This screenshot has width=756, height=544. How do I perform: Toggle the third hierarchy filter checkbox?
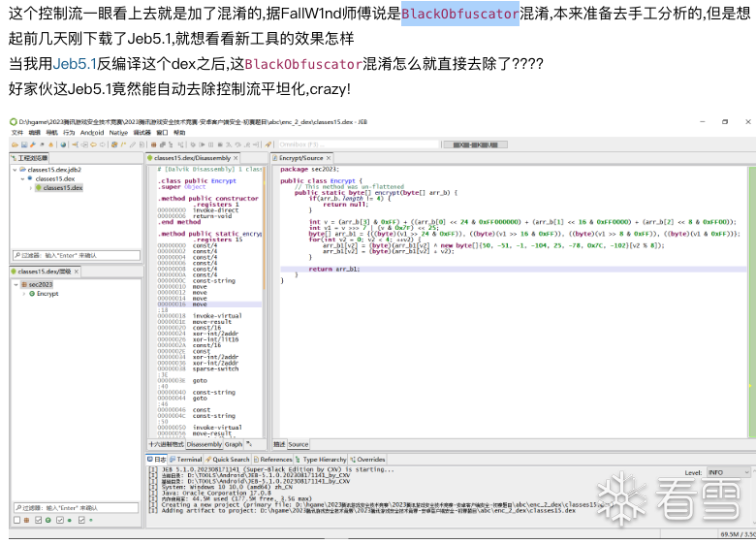tap(60, 520)
